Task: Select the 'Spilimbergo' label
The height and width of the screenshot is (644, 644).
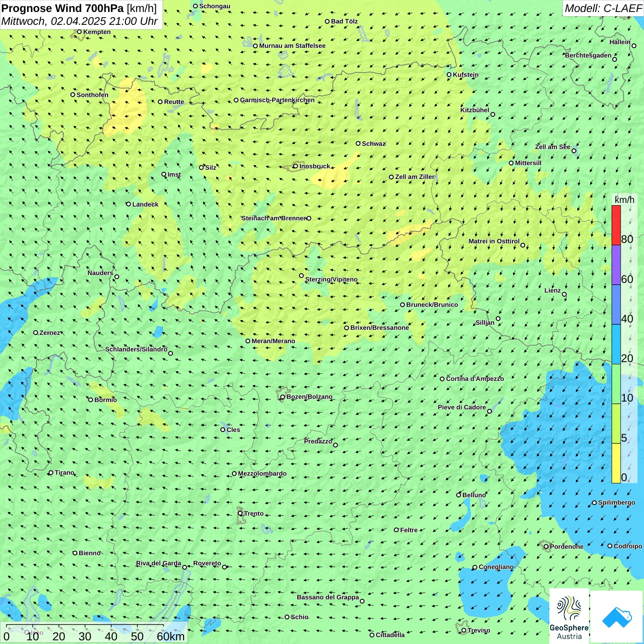Action: [x=617, y=502]
